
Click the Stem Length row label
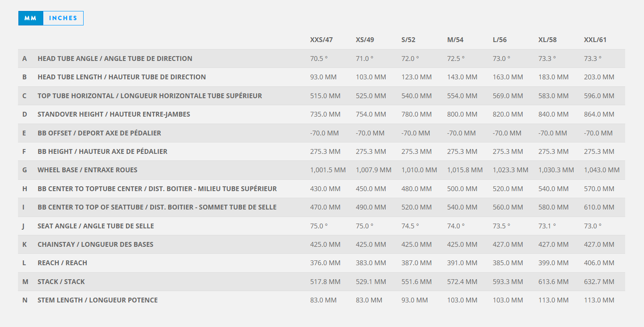[x=97, y=300]
